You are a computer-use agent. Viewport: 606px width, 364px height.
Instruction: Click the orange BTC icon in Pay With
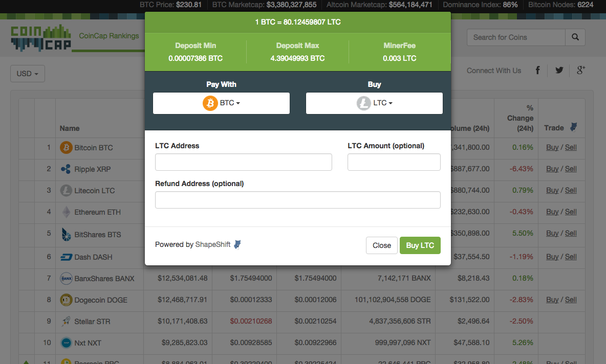210,103
